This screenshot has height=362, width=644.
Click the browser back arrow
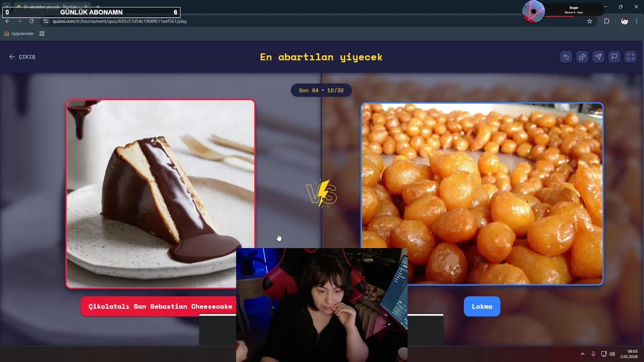[x=7, y=21]
